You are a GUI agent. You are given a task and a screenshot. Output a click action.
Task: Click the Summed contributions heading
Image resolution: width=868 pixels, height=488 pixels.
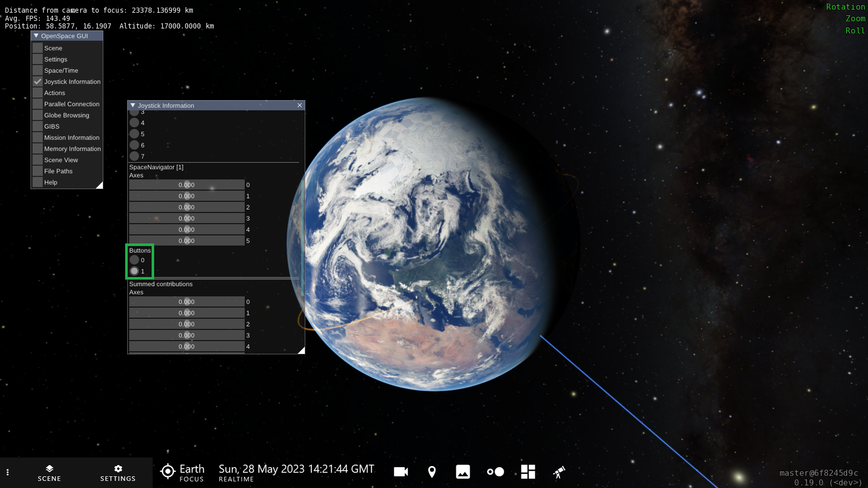[161, 284]
